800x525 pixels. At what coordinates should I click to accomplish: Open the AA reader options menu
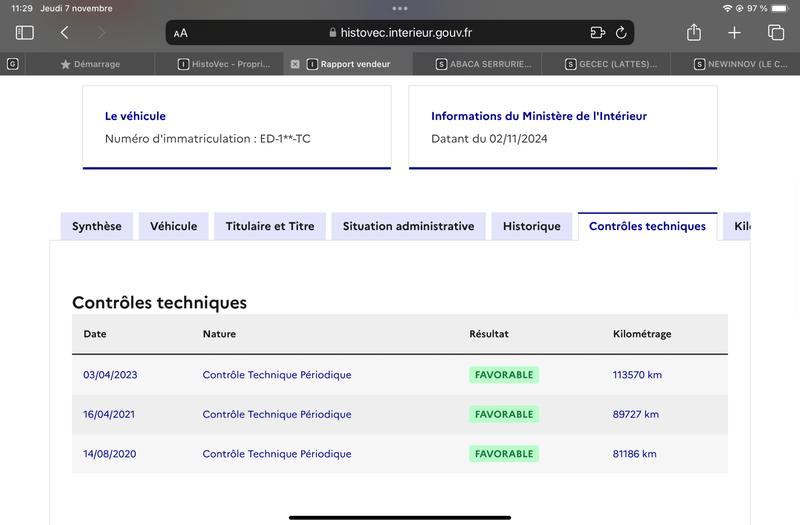(x=181, y=33)
